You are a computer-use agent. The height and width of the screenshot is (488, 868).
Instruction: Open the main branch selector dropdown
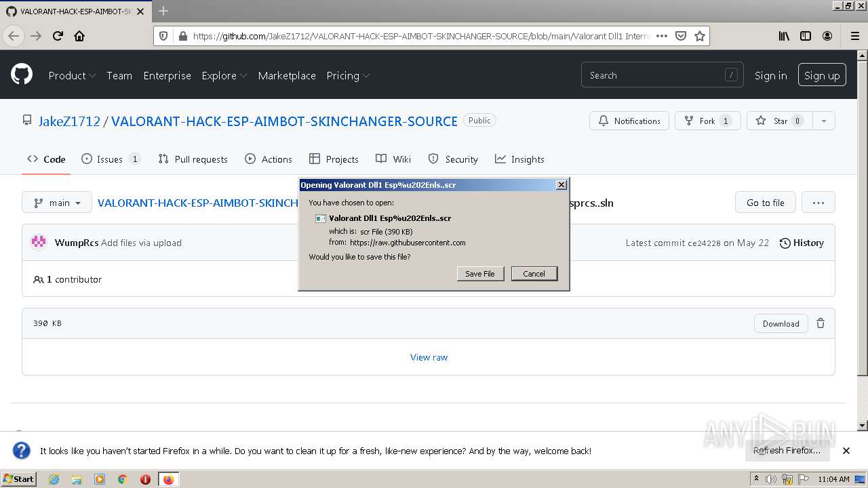coord(57,203)
